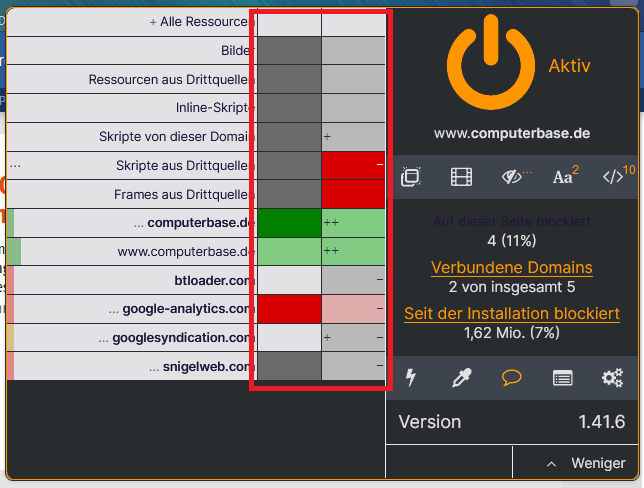Click global rule cell for Bilder
Viewport: 644px width, 488px height.
pos(289,51)
